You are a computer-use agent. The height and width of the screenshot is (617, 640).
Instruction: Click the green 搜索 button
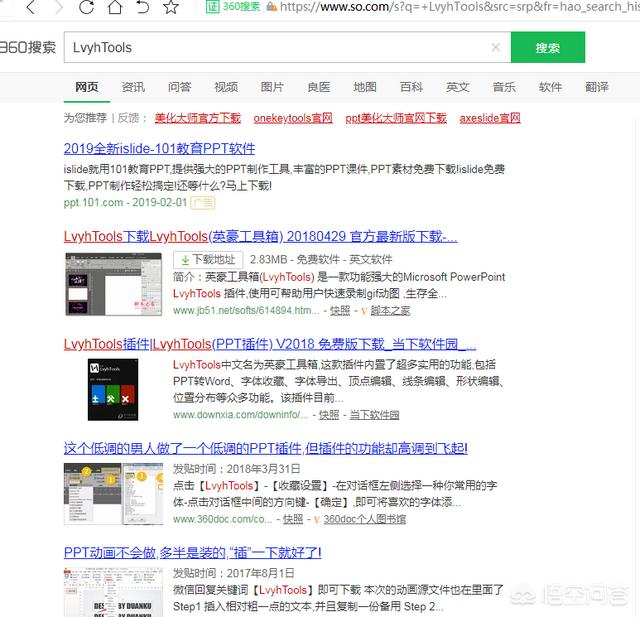pyautogui.click(x=548, y=47)
